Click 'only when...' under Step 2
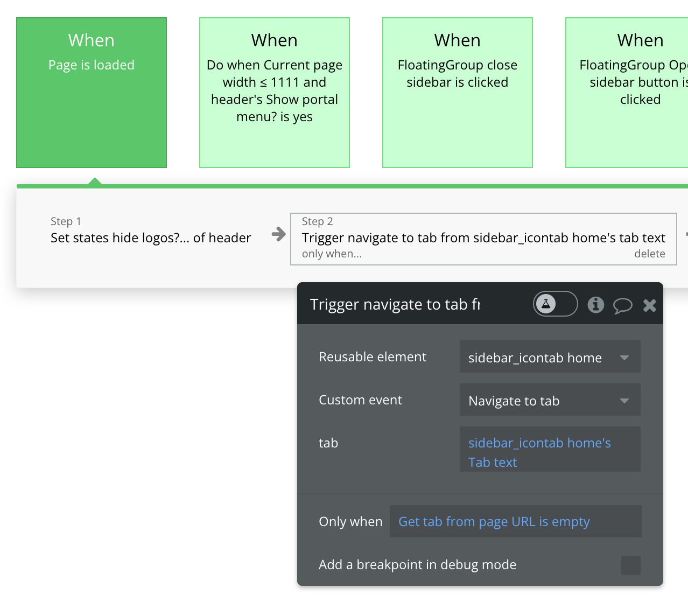Image resolution: width=688 pixels, height=616 pixels. pyautogui.click(x=332, y=254)
